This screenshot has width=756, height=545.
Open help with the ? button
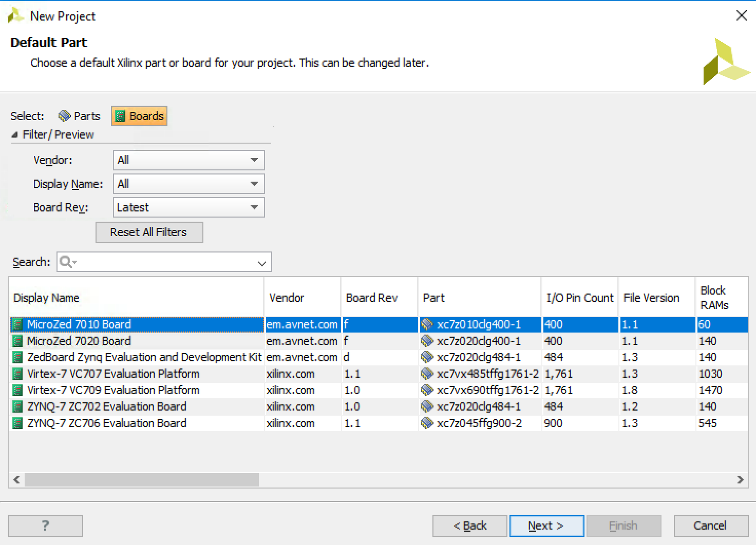46,525
